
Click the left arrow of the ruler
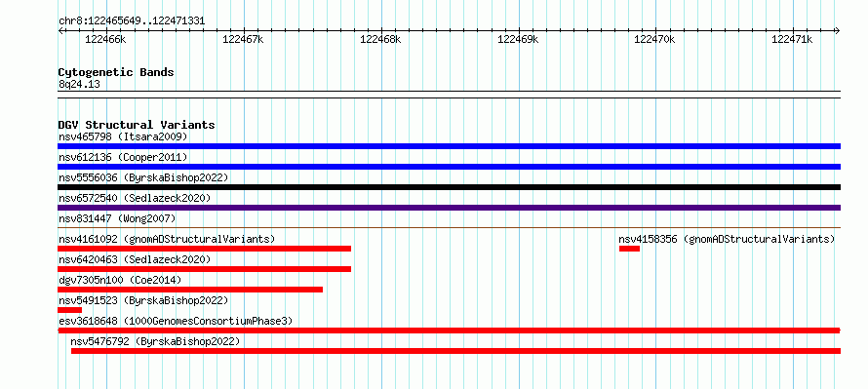click(x=60, y=31)
